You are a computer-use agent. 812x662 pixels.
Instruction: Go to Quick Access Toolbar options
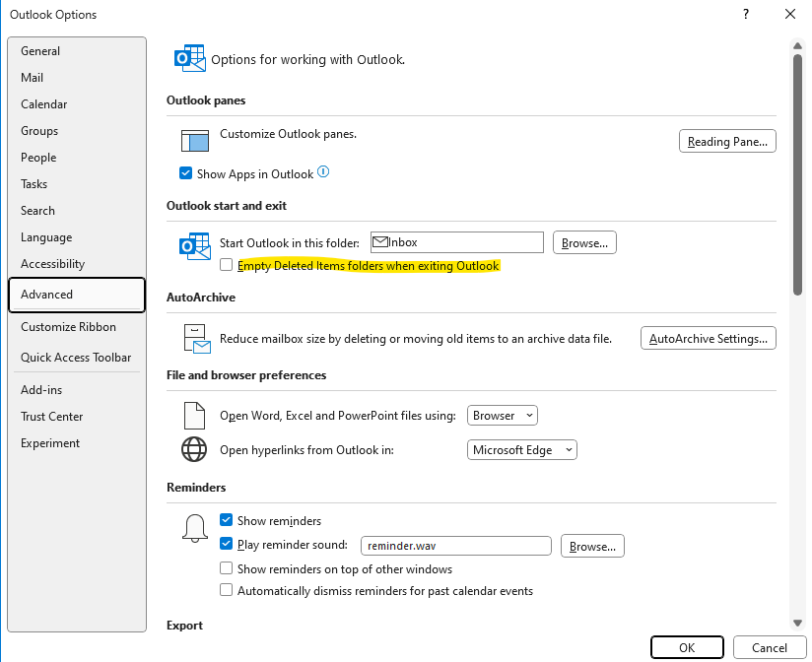(x=77, y=358)
